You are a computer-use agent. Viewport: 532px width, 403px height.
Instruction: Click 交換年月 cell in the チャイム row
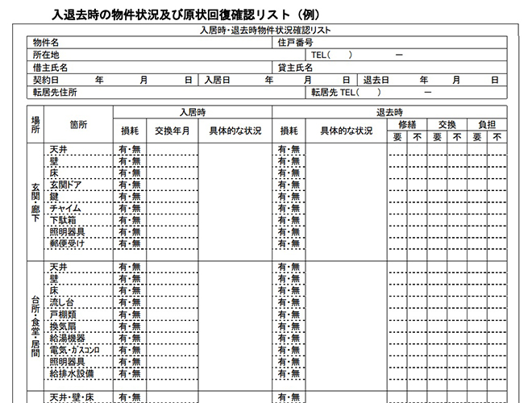[172, 208]
